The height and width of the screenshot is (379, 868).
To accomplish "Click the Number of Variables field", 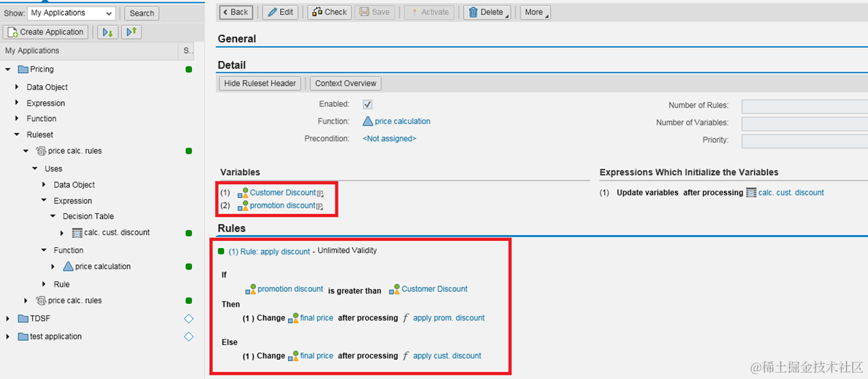I will click(x=805, y=123).
